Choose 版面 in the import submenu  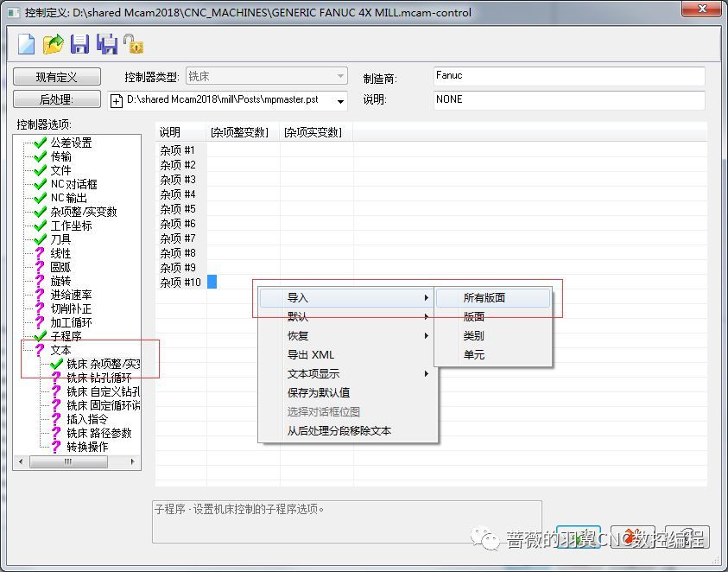(493, 317)
